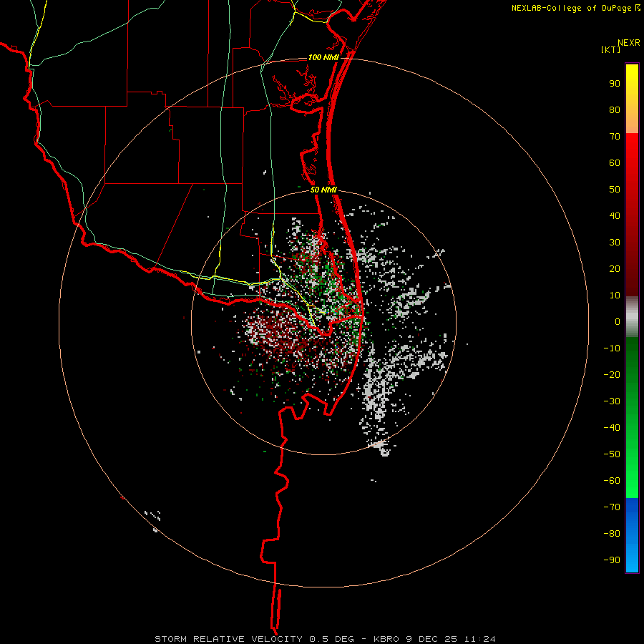
Task: Click the 90 value on velocity scale
Action: coord(615,84)
